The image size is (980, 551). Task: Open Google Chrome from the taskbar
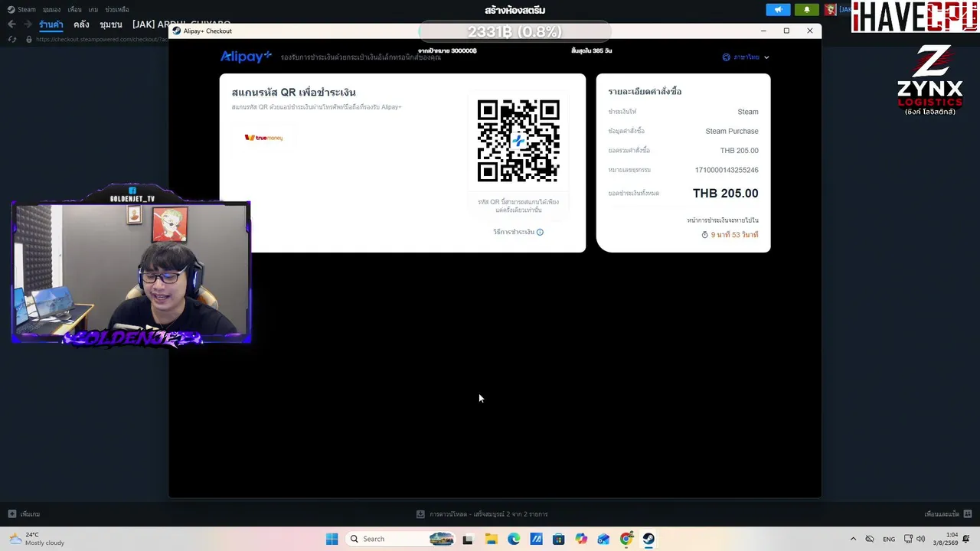626,539
